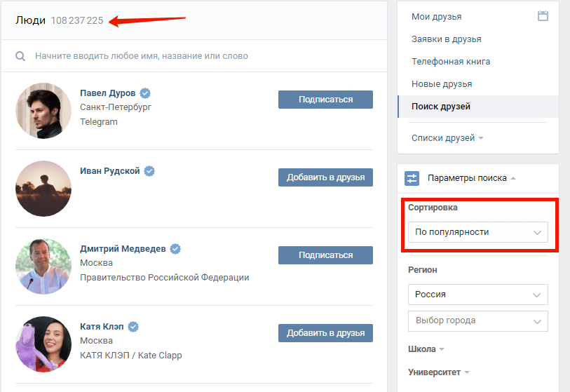Open Катя Клэп profile name link
Viewport: 570px width, 392px height.
(x=102, y=327)
